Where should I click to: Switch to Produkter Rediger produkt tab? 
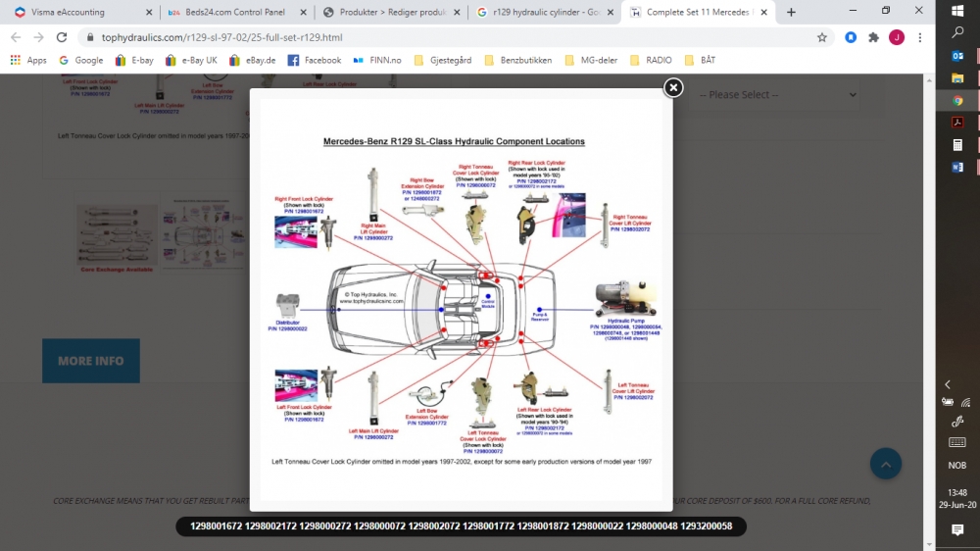393,12
